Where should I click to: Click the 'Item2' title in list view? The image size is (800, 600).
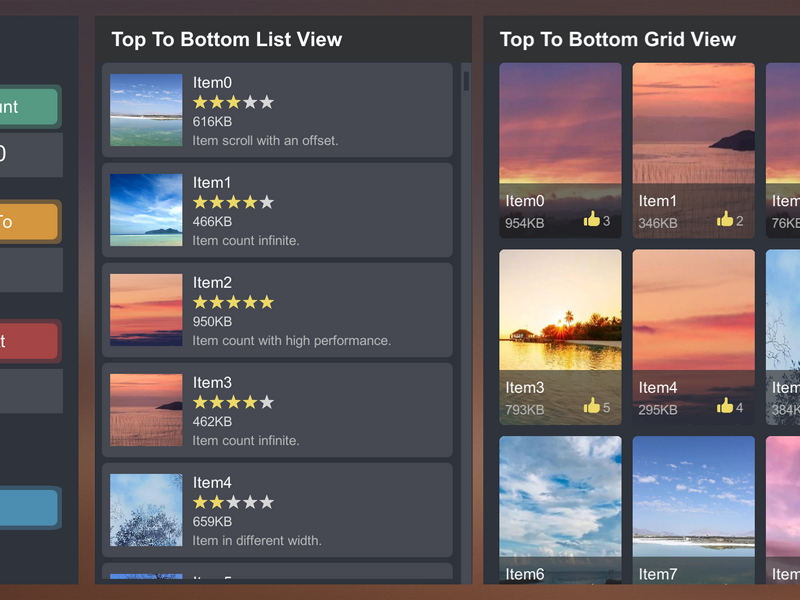212,282
